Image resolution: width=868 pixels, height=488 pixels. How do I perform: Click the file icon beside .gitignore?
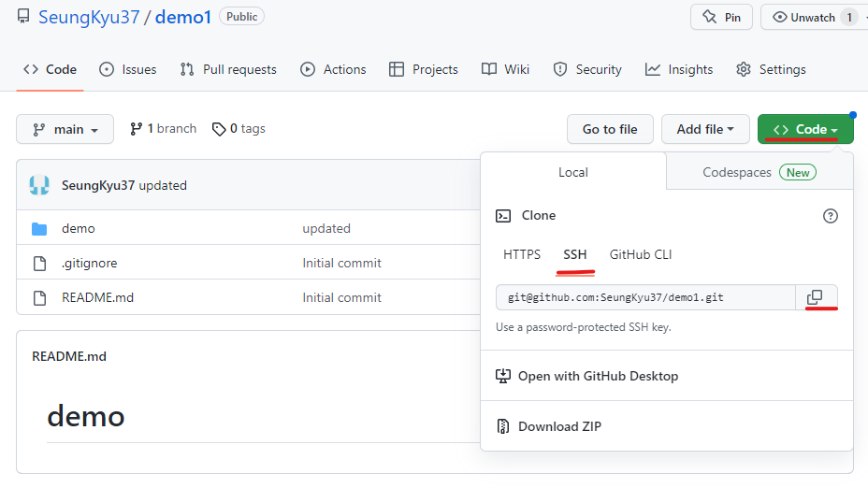(40, 264)
